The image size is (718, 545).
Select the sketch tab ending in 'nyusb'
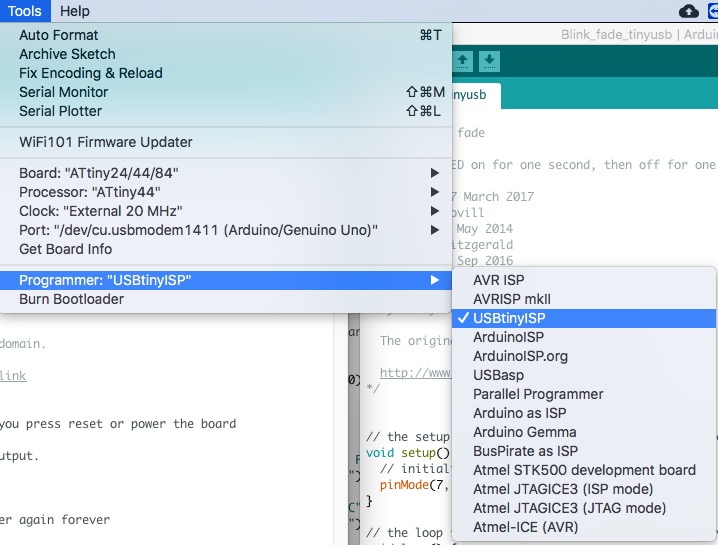click(476, 95)
